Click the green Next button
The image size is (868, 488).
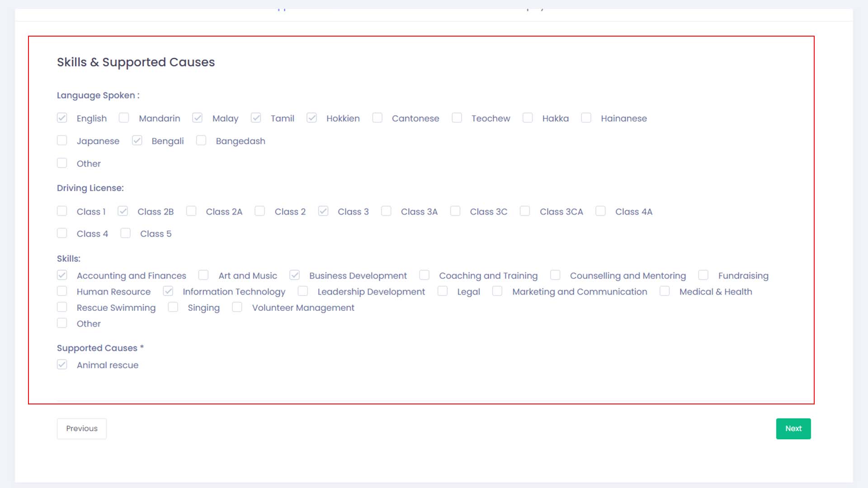pos(793,428)
